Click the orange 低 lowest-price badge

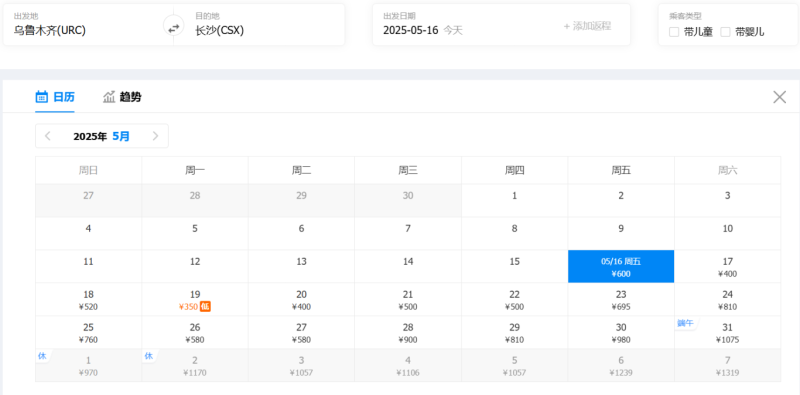click(205, 307)
